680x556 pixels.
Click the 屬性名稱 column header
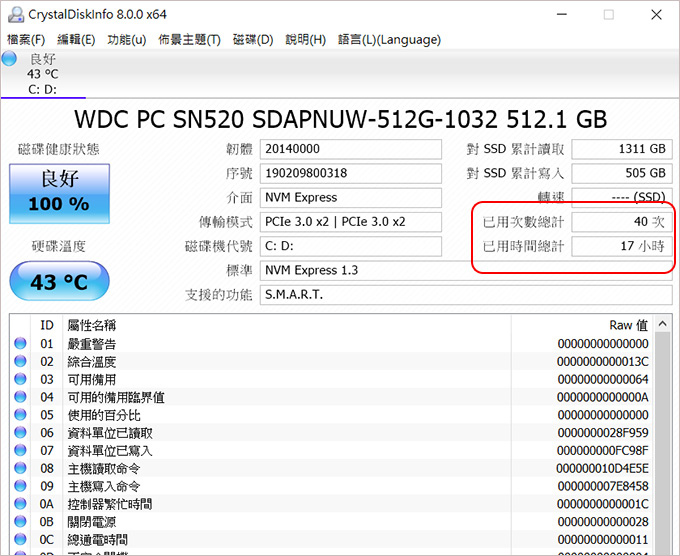[287, 325]
